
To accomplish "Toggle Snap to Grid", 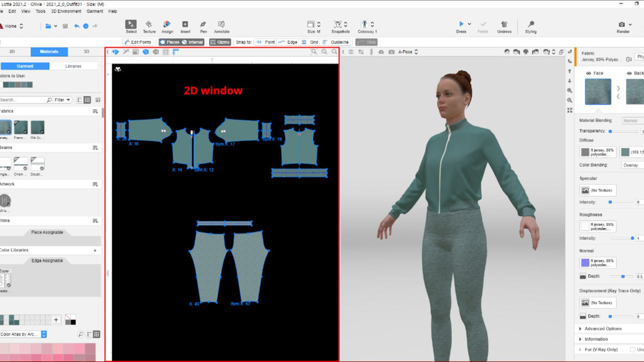I will click(310, 42).
